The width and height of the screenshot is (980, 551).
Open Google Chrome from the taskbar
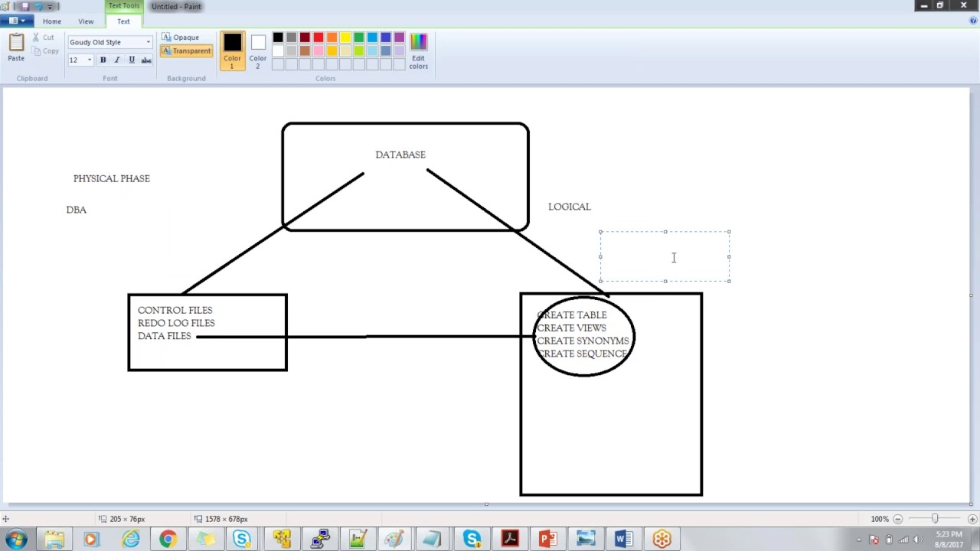[167, 539]
